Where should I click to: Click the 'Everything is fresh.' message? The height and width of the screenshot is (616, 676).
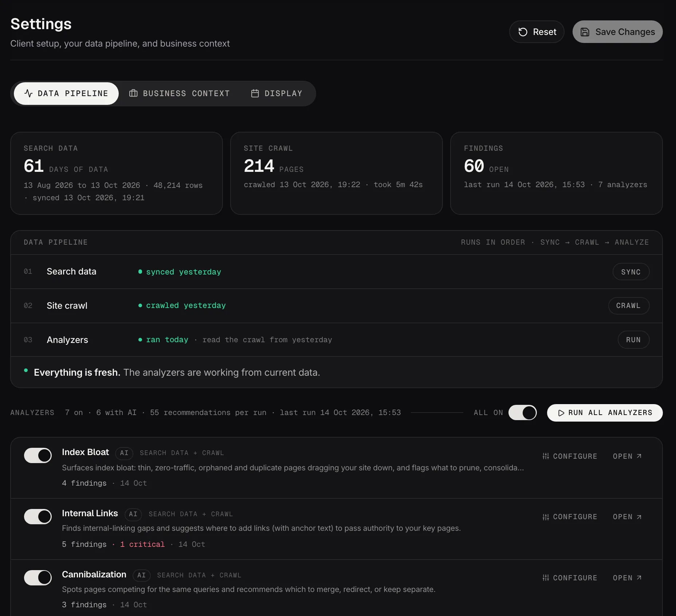[77, 372]
